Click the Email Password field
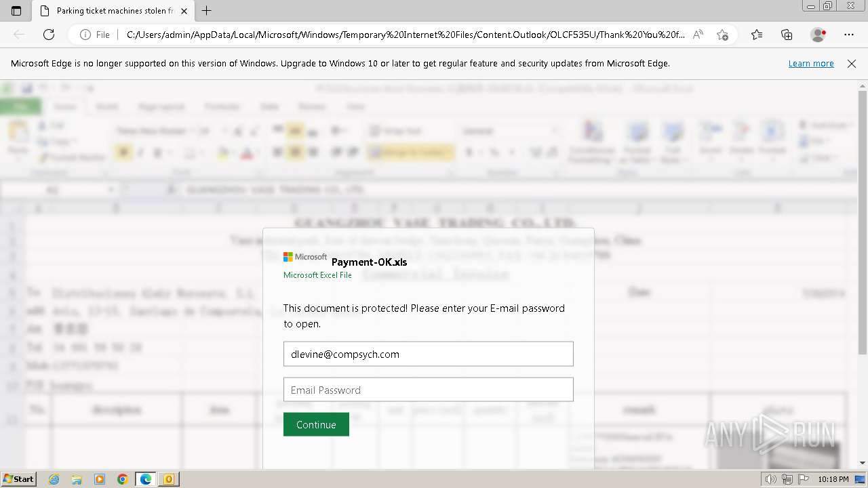 pyautogui.click(x=429, y=390)
